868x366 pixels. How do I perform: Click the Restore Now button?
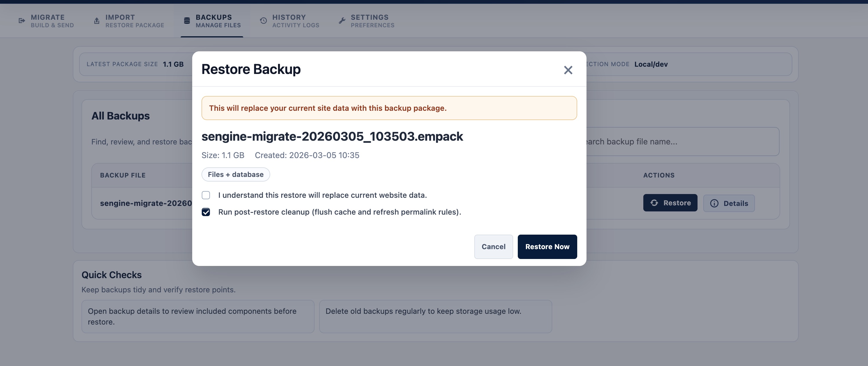[547, 246]
